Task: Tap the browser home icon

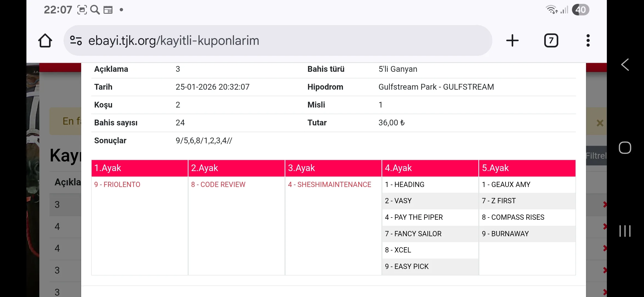Action: pos(45,41)
